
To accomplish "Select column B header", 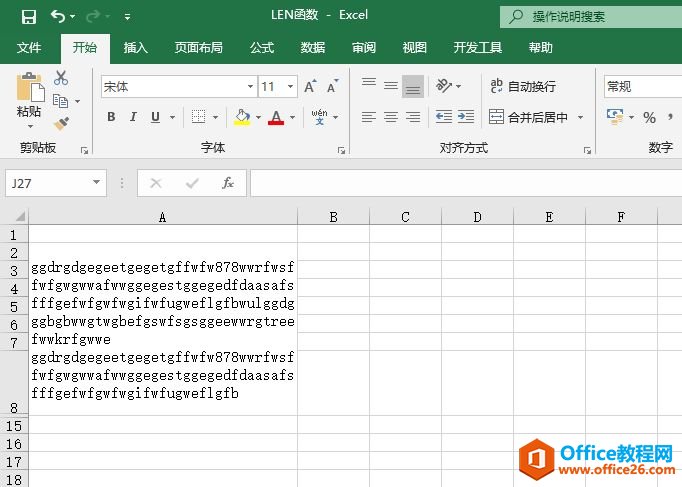I will click(334, 217).
